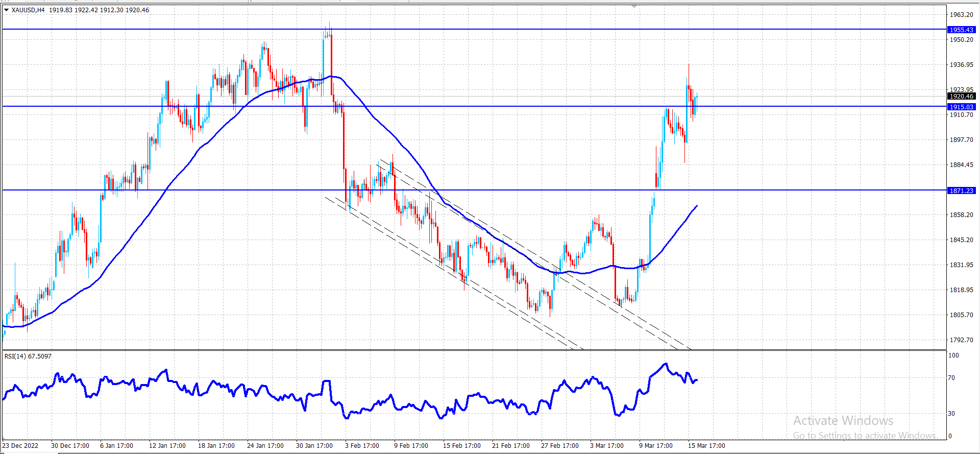Click the 1845.20 price scale label

(962, 240)
